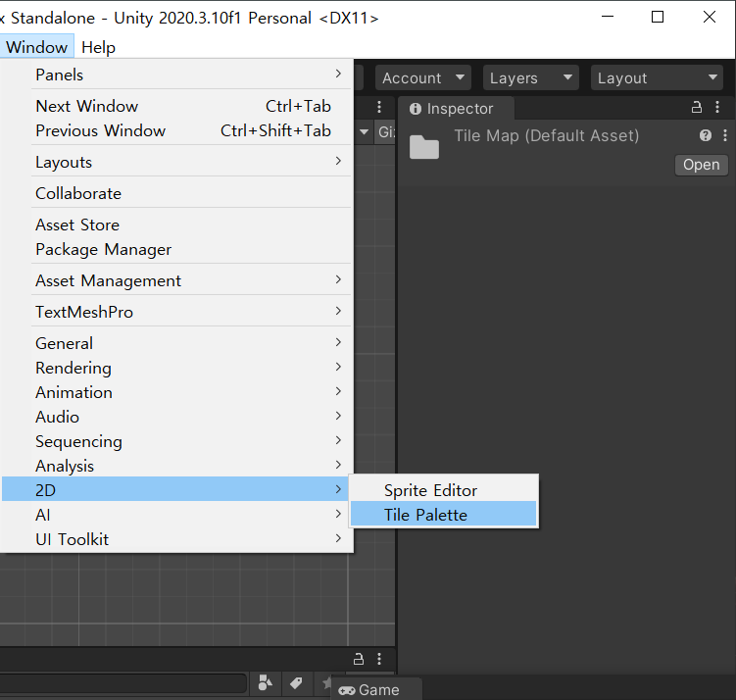Expand the Panels submenu
The image size is (736, 700).
click(176, 75)
